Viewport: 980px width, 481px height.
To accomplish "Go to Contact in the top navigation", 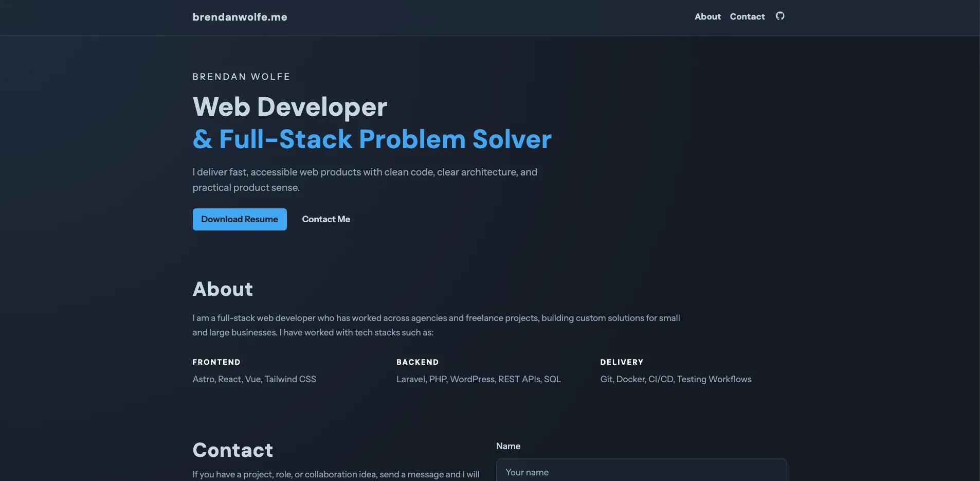I will 747,16.
